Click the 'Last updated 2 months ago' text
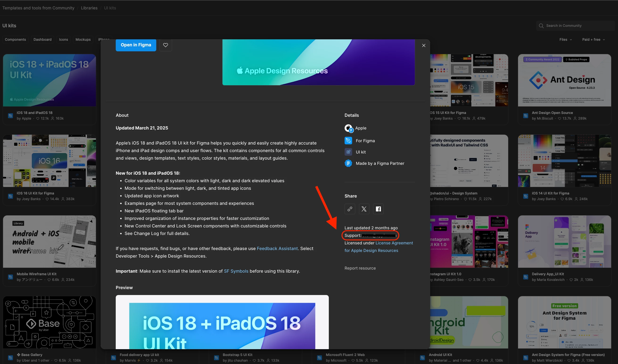 [x=371, y=228]
